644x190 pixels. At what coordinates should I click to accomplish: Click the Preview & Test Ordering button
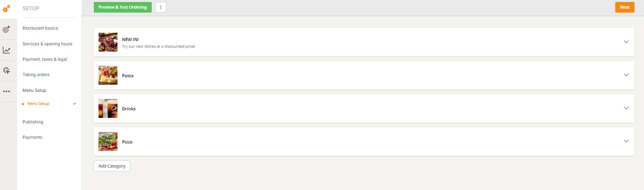(x=123, y=7)
